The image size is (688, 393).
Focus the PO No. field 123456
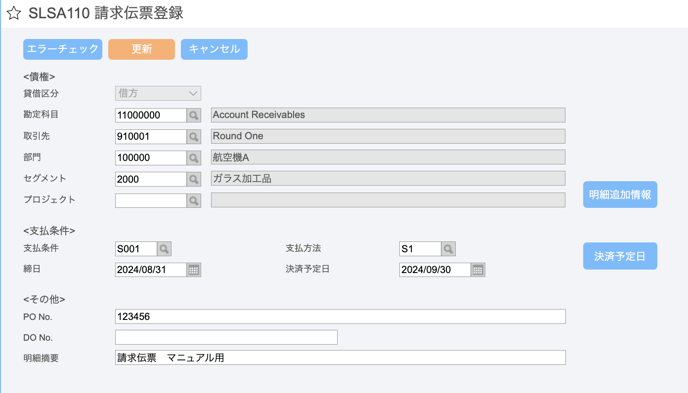click(x=340, y=317)
